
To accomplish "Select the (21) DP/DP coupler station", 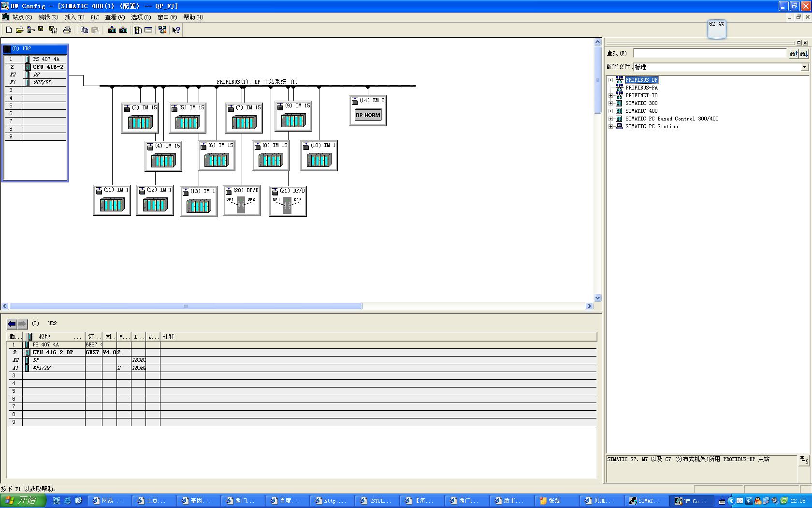I will pos(288,201).
